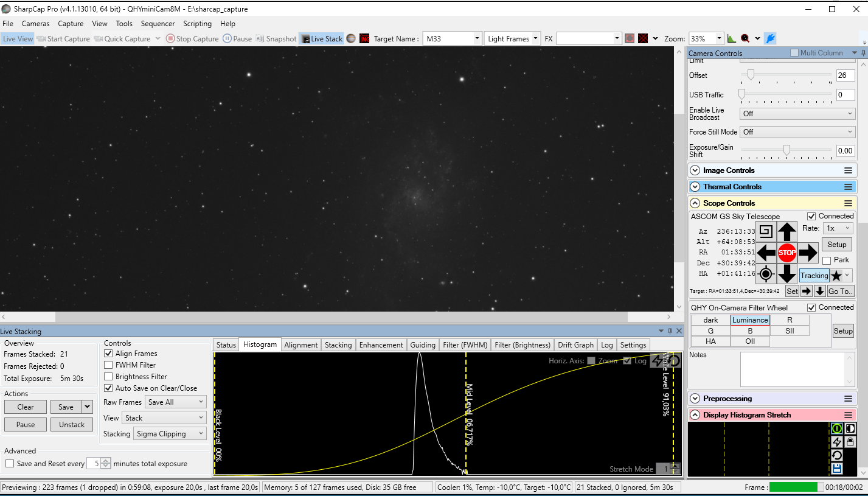Open the Scripting menu
868x496 pixels.
[198, 24]
